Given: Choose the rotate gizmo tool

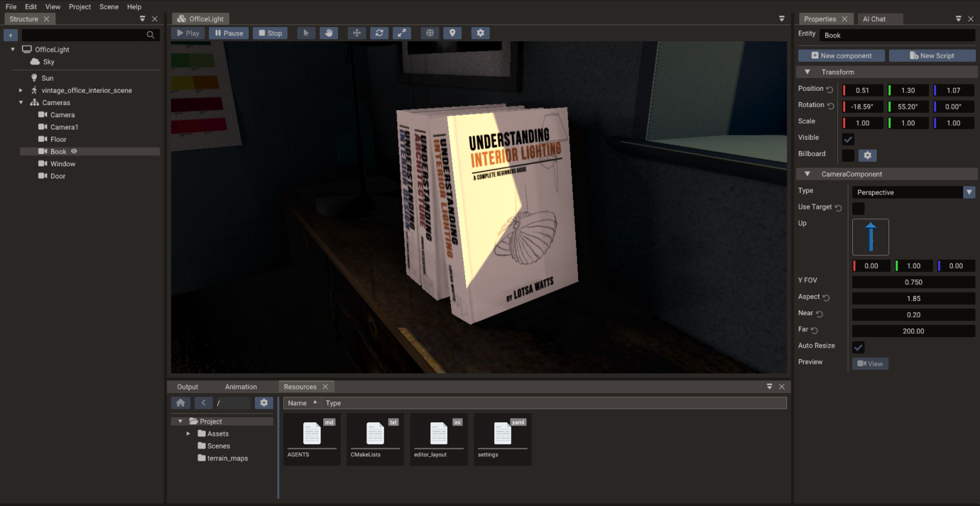Looking at the screenshot, I should [x=379, y=33].
